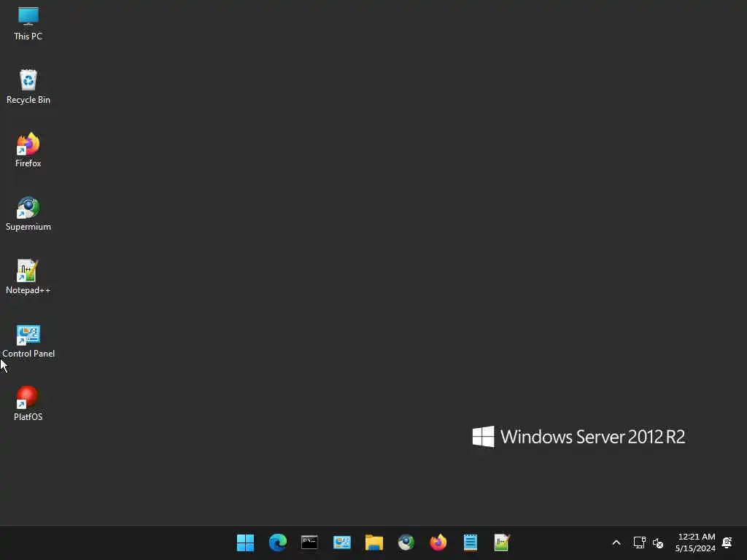This screenshot has height=560, width=747.
Task: Select the Recycle Bin desktop icon
Action: (28, 87)
